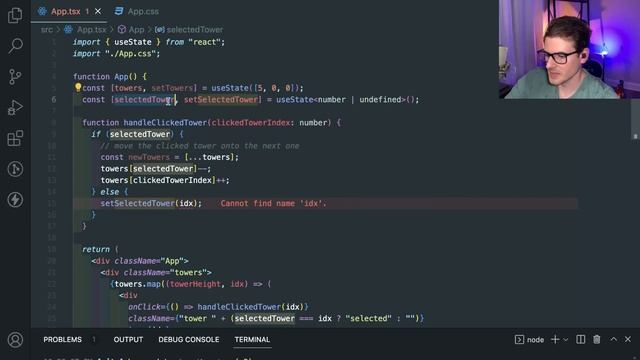This screenshot has height=360, width=640.
Task: Open the lightning bolt extension view
Action: (15, 200)
